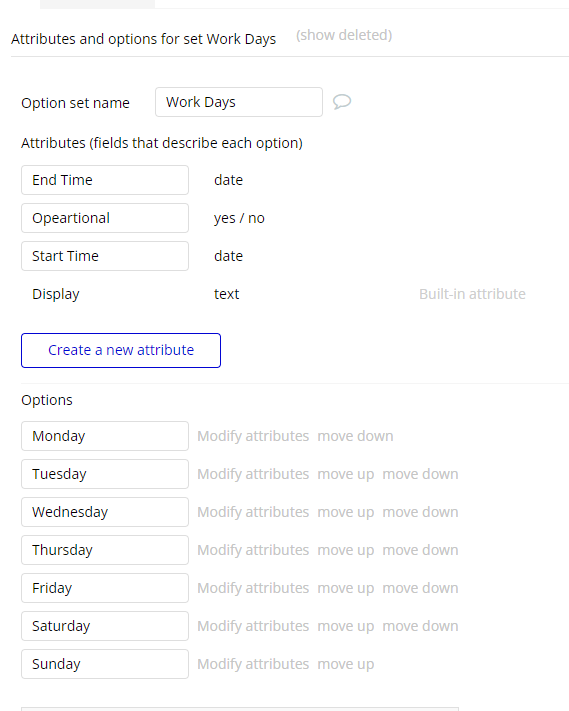Viewport: 569px width, 711px height.
Task: Click the Wednesday option name field
Action: click(x=105, y=512)
